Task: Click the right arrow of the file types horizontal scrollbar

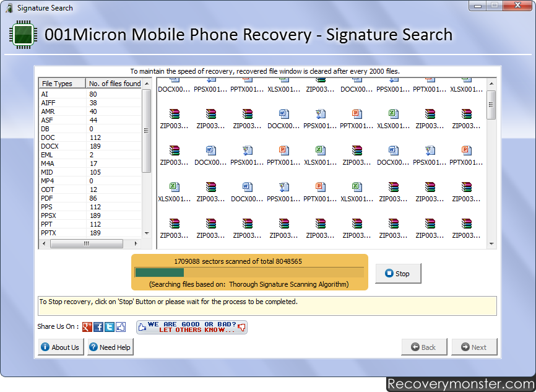Action: pos(136,243)
